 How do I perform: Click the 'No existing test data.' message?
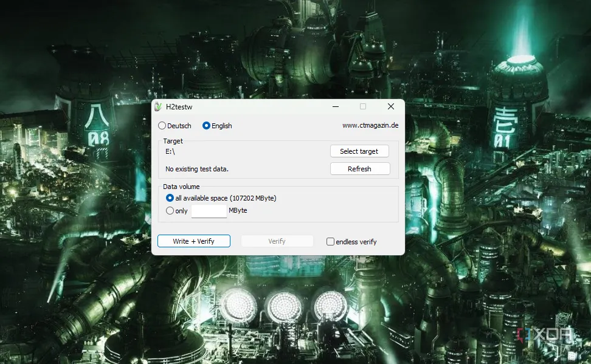click(x=197, y=169)
